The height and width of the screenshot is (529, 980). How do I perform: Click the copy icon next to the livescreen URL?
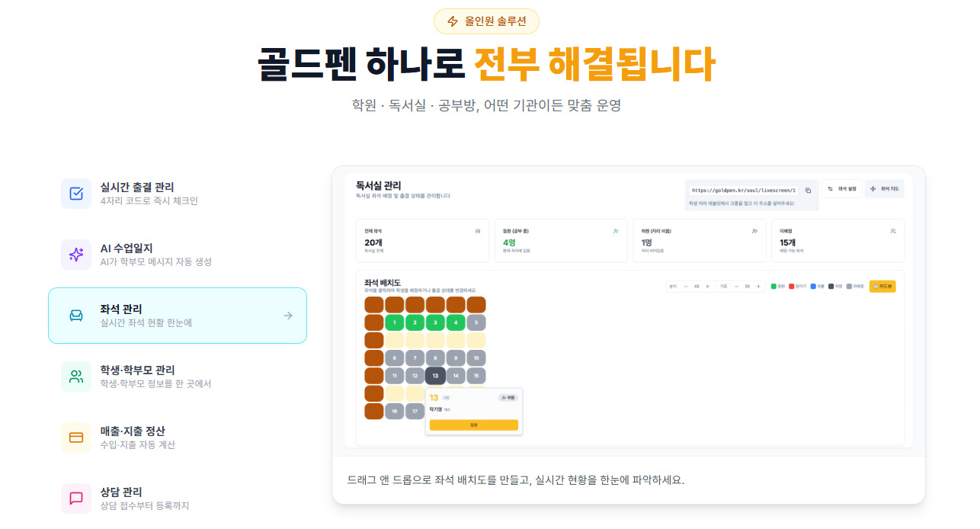(809, 190)
